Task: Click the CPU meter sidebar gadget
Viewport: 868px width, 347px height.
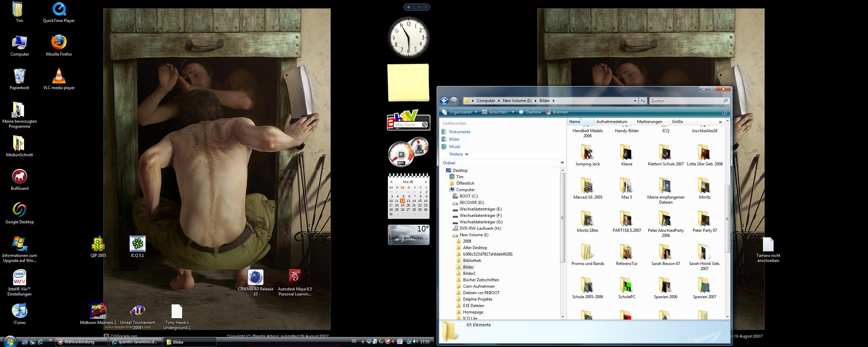Action: pyautogui.click(x=408, y=152)
